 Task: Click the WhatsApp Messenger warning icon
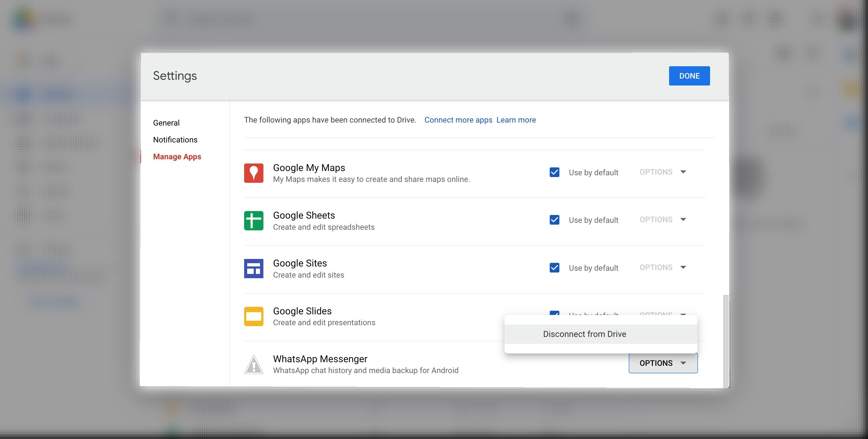coord(253,364)
